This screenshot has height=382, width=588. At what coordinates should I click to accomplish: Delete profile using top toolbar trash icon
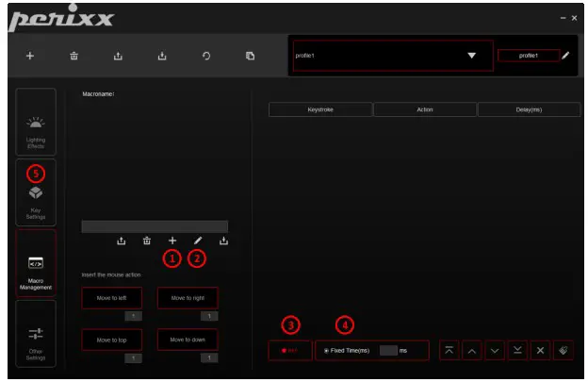pos(73,56)
